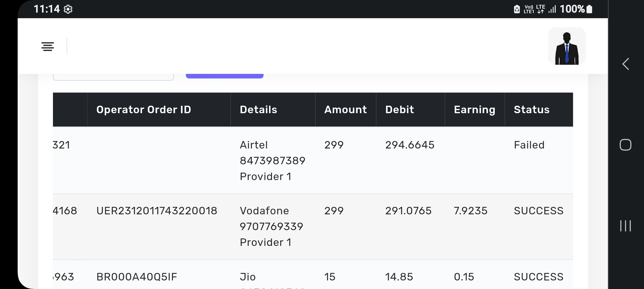The width and height of the screenshot is (644, 289).
Task: Click the Debit column header
Action: pos(400,110)
